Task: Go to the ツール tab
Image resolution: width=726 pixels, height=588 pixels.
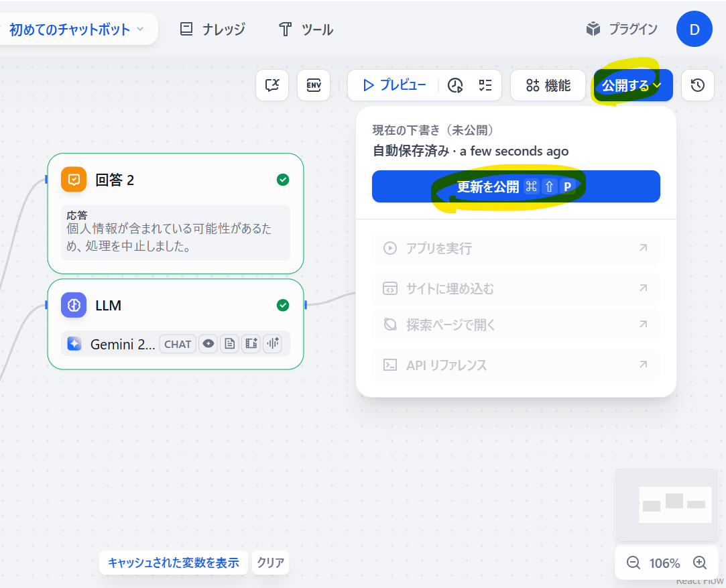Action: (306, 30)
